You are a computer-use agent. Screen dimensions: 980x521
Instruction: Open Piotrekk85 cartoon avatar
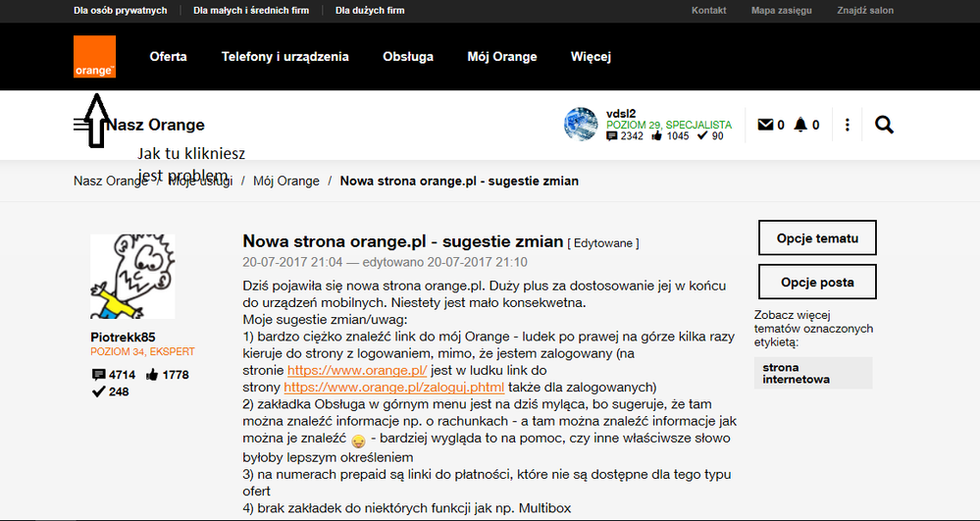[x=131, y=277]
